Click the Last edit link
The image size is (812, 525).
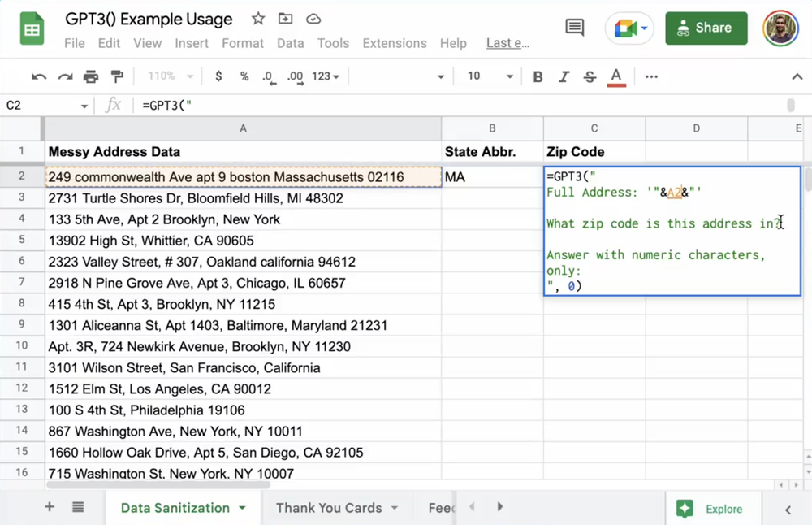[x=508, y=43]
